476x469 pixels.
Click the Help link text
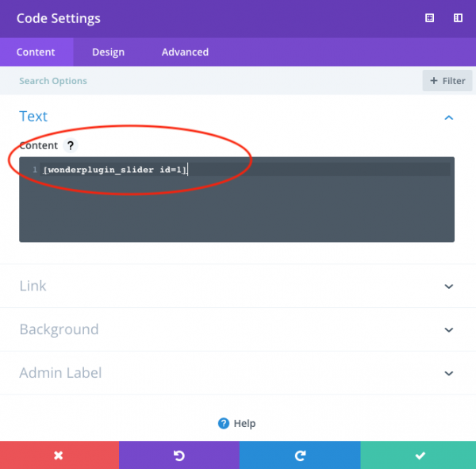[x=244, y=424]
